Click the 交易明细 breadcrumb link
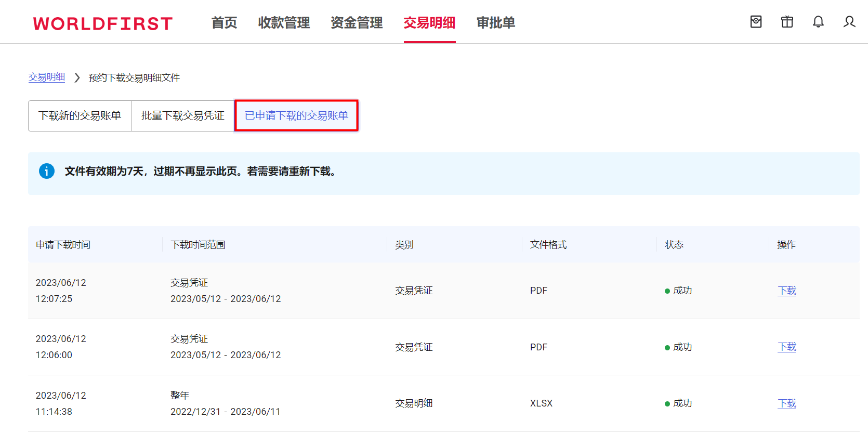The height and width of the screenshot is (433, 868). click(46, 77)
